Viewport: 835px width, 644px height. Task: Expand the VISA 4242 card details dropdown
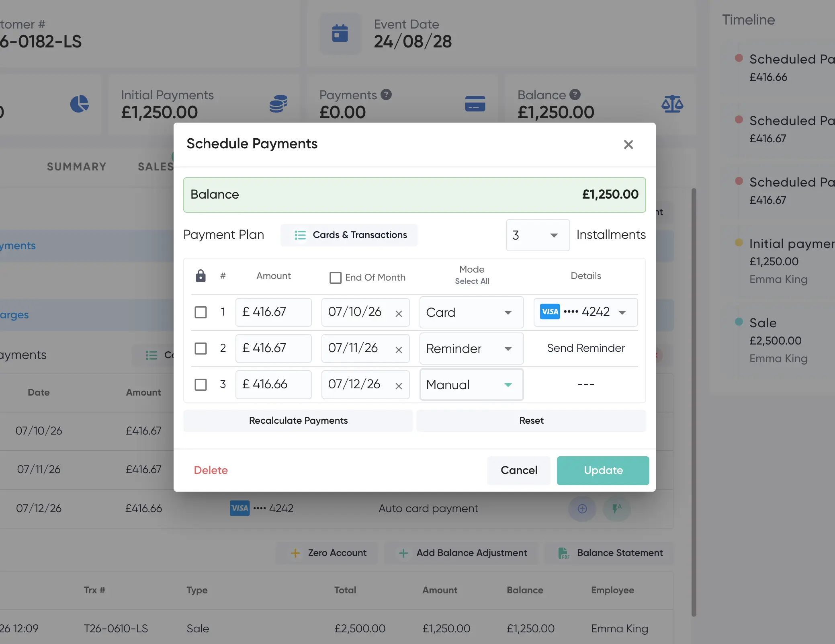pos(585,312)
